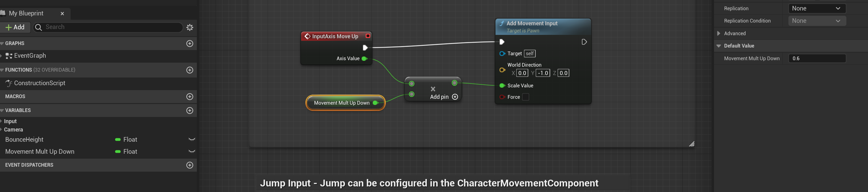This screenshot has width=868, height=192.
Task: Click InputAxis Move Up red delegate pin
Action: click(x=368, y=36)
